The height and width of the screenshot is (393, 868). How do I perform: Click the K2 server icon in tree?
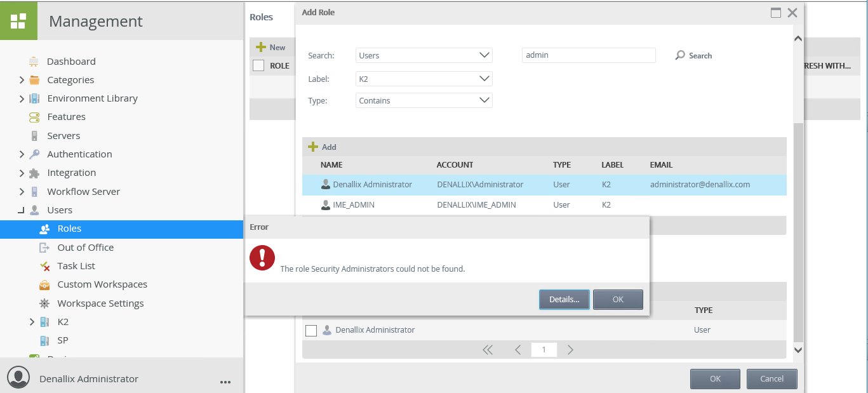pos(44,322)
